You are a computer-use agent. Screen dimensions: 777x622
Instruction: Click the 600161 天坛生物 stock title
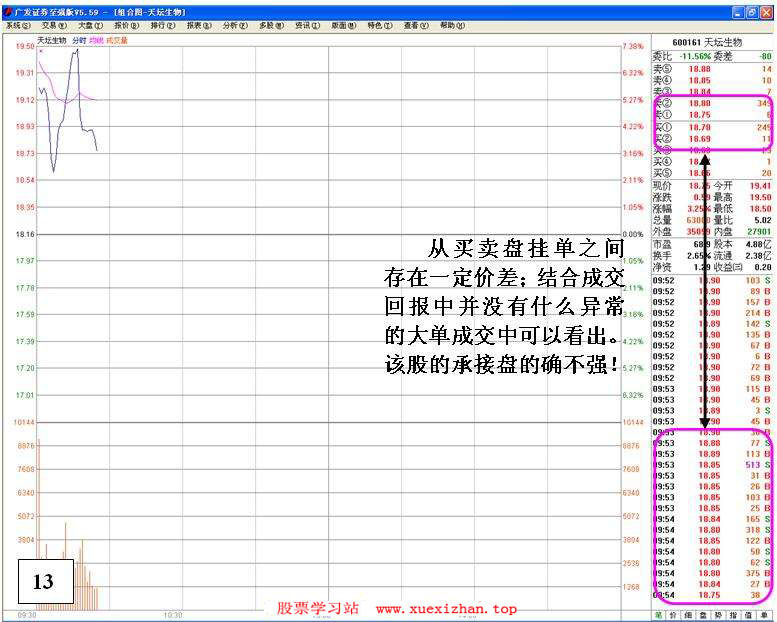point(708,43)
